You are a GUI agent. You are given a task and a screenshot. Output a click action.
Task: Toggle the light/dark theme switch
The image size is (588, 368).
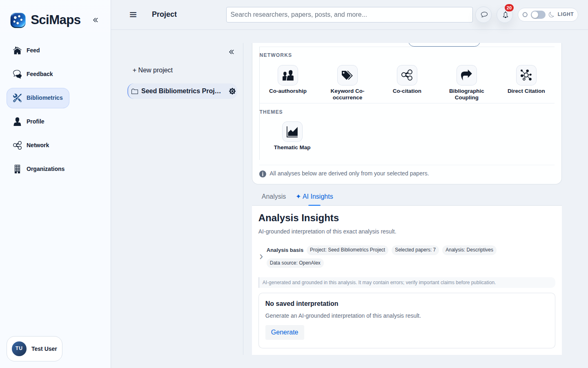point(538,15)
